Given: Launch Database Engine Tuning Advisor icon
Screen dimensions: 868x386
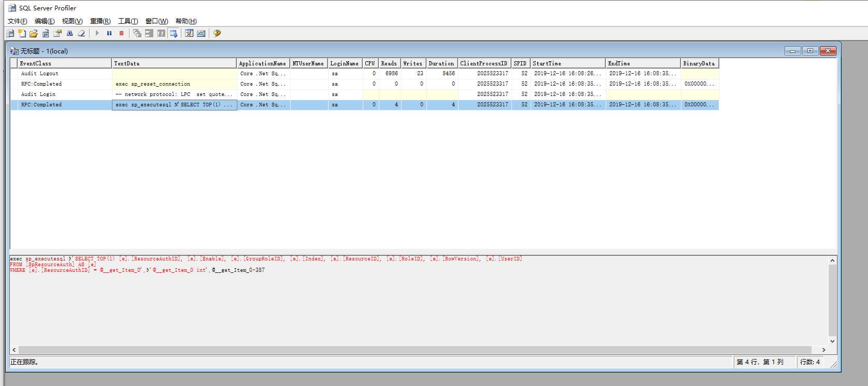Looking at the screenshot, I should pos(189,33).
